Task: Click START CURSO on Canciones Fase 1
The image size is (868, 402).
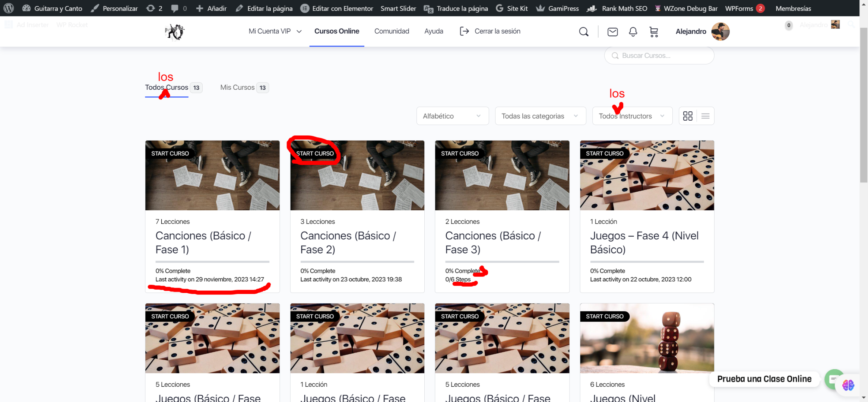Action: [170, 153]
